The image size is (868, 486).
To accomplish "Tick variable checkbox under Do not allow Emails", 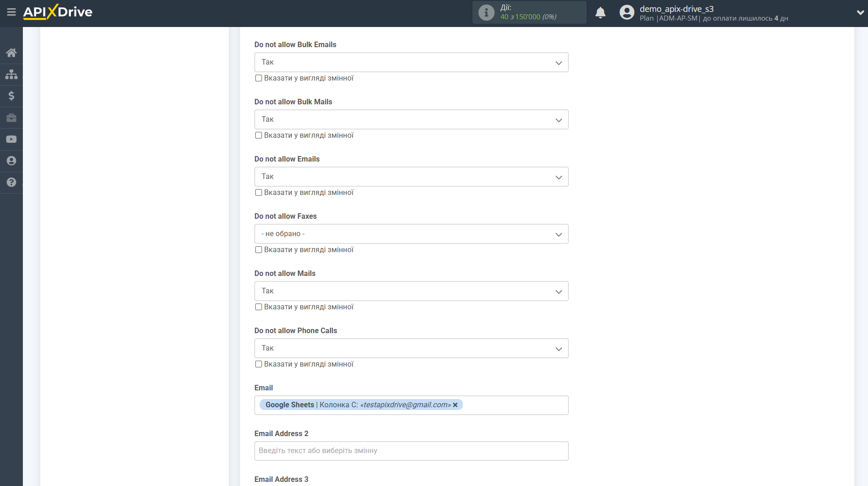I will (258, 193).
